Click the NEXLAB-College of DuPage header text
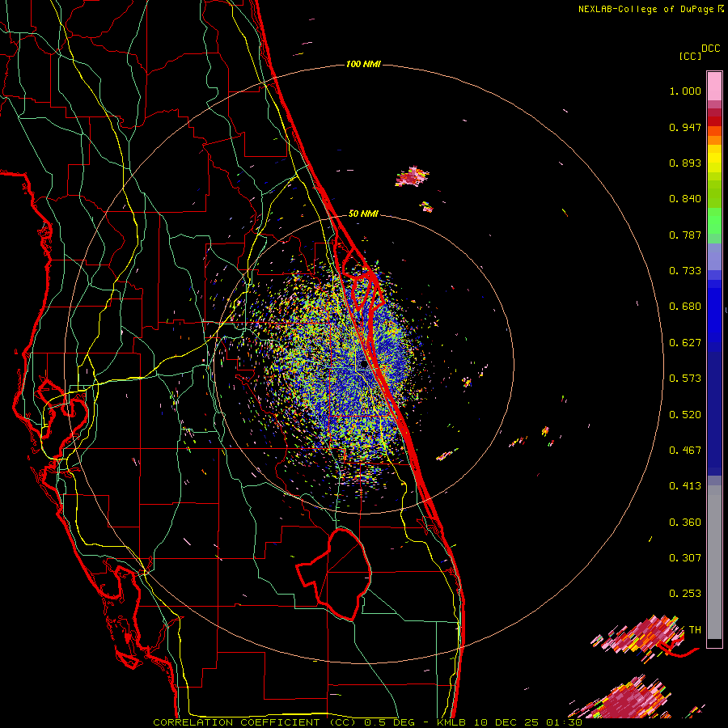 (x=645, y=9)
